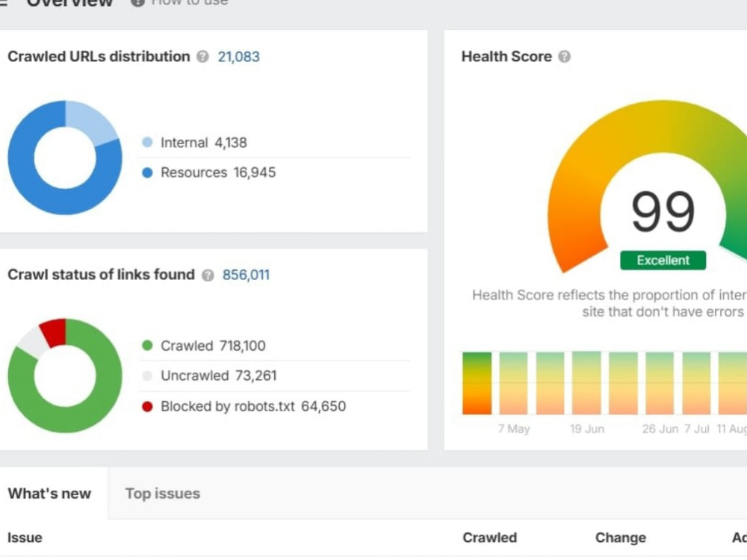Select the 7 May health history bar

coord(514,383)
